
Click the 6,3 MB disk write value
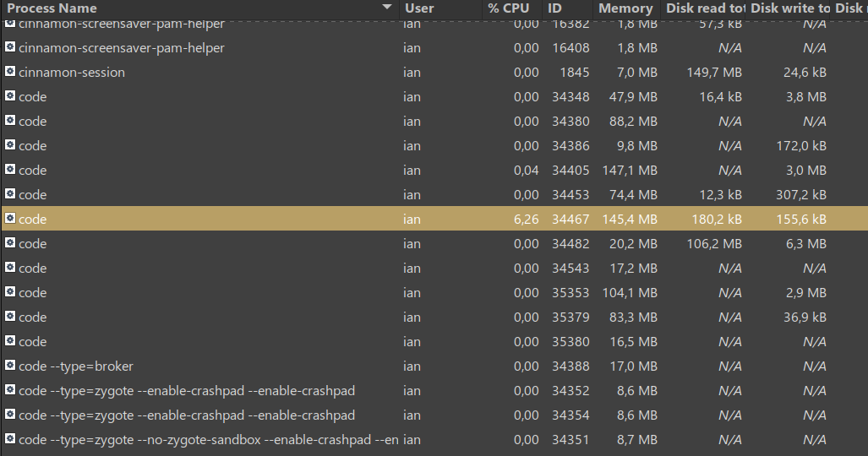[806, 244]
